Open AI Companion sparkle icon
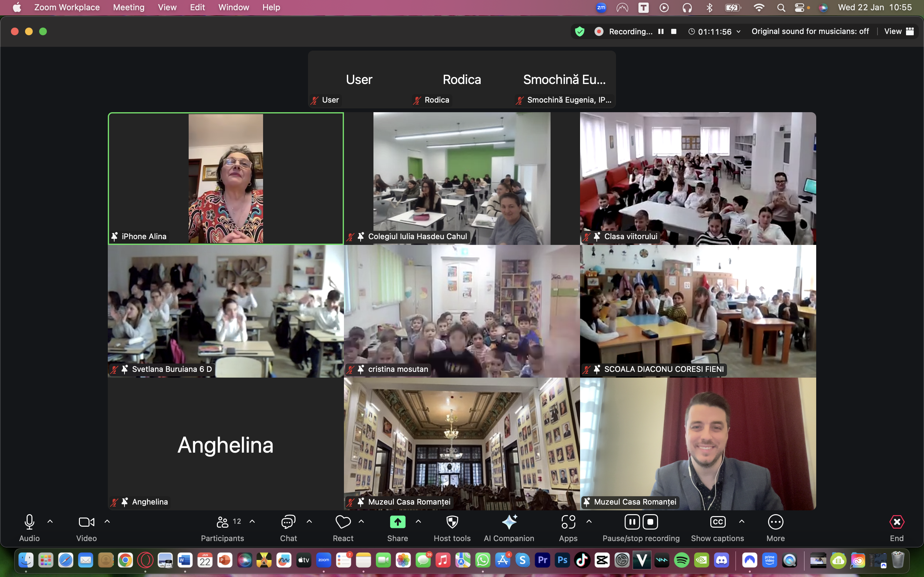This screenshot has width=924, height=577. tap(509, 522)
